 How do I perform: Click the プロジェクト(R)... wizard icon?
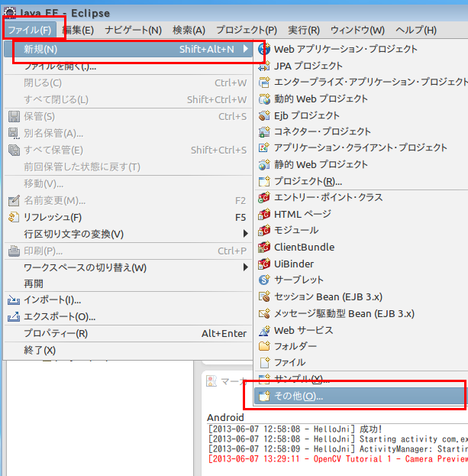point(264,181)
